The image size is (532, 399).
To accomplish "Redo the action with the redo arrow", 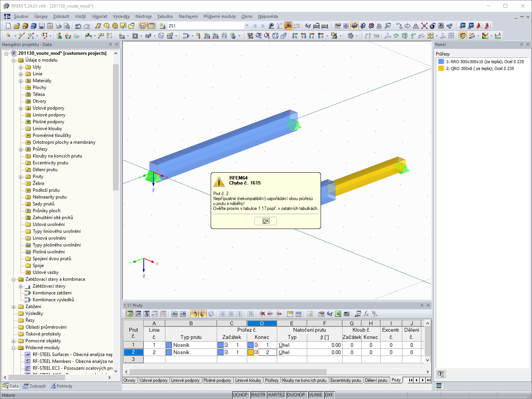I will coord(87,26).
